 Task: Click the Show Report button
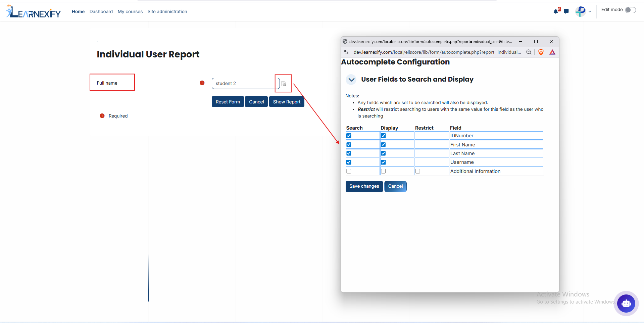click(287, 102)
